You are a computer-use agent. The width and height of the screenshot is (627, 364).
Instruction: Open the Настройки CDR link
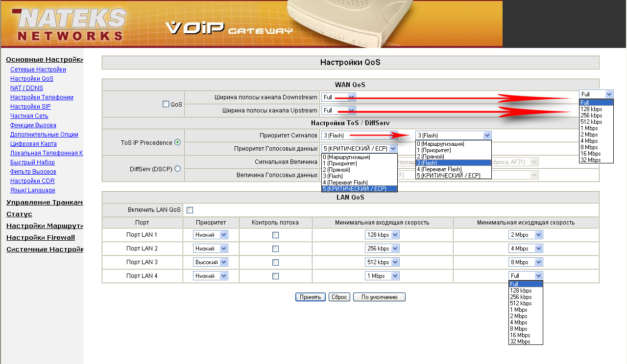point(32,181)
